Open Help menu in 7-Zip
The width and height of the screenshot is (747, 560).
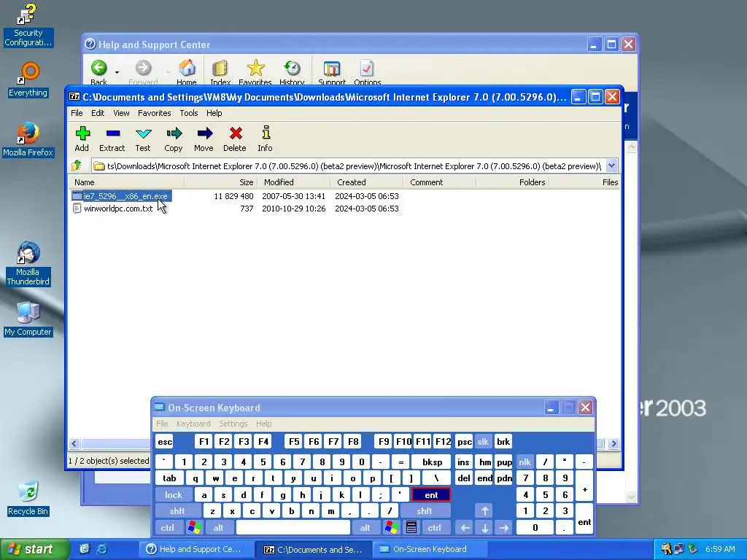214,113
